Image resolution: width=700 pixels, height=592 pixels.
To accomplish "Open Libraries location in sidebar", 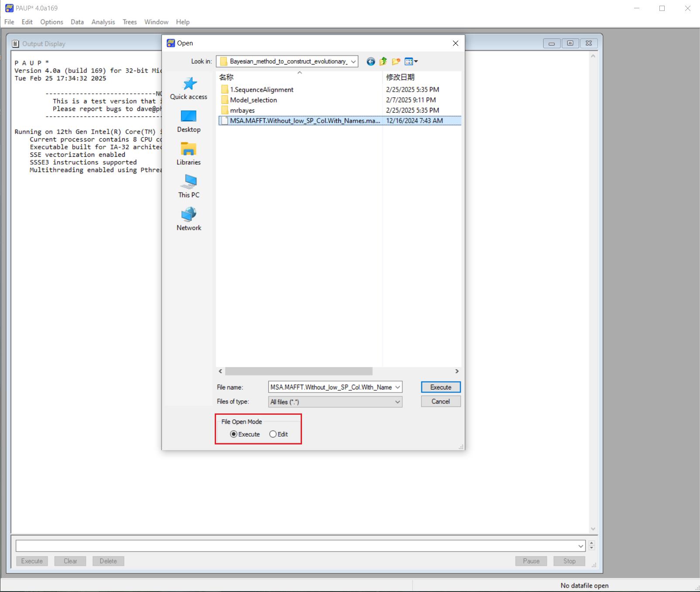I will coord(189,154).
